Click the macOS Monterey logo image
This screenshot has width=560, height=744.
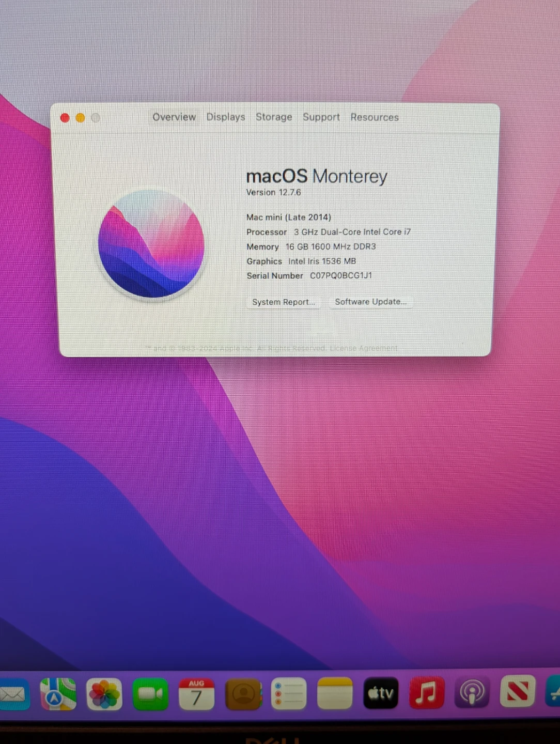(151, 243)
